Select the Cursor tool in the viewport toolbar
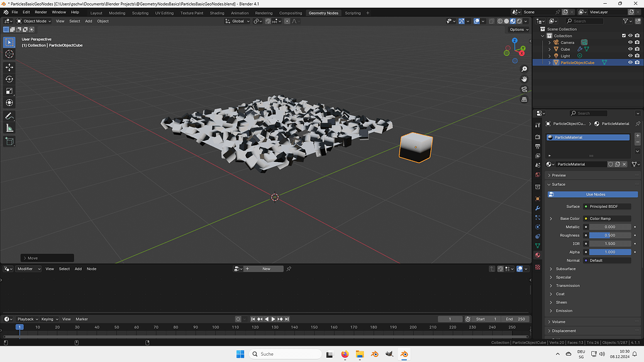The height and width of the screenshot is (362, 644). (x=9, y=54)
